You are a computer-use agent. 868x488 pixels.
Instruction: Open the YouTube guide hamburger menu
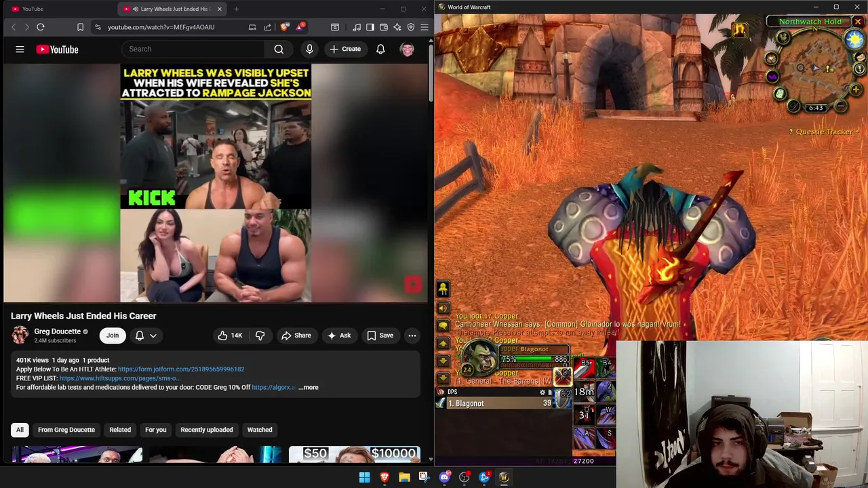20,49
